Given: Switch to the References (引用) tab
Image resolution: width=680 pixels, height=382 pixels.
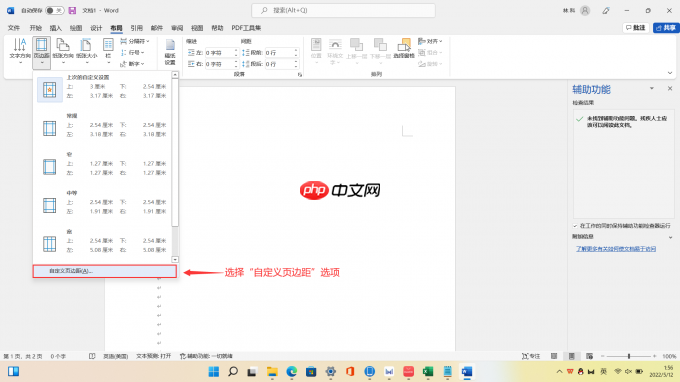Looking at the screenshot, I should click(136, 28).
